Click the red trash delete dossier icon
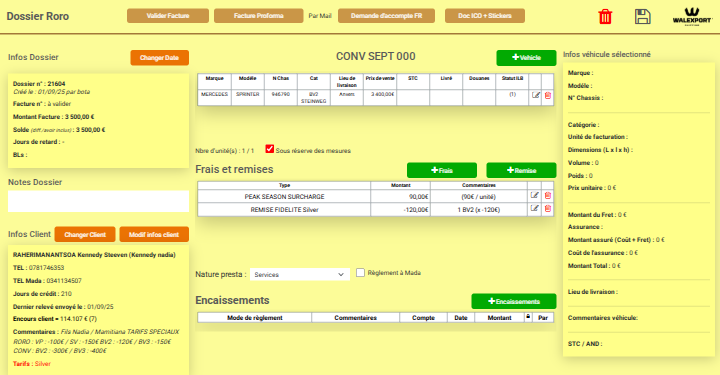Image resolution: width=720 pixels, height=375 pixels. pyautogui.click(x=605, y=17)
